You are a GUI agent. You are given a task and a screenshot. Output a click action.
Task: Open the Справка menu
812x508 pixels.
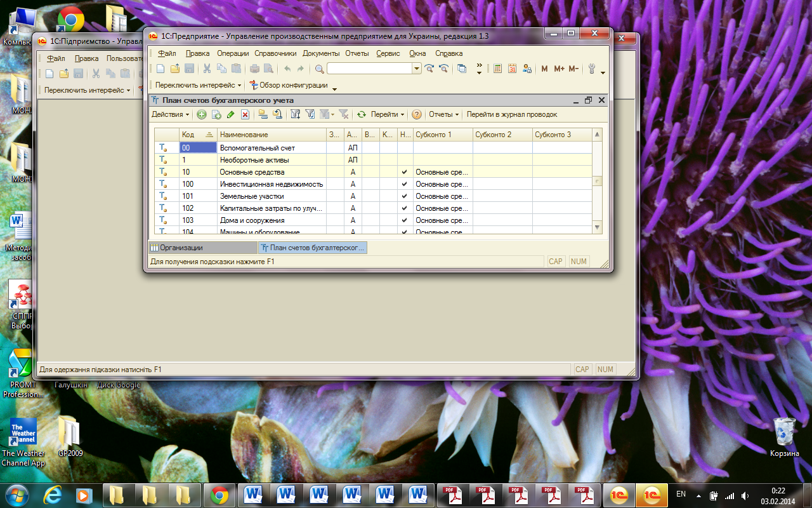pos(449,53)
